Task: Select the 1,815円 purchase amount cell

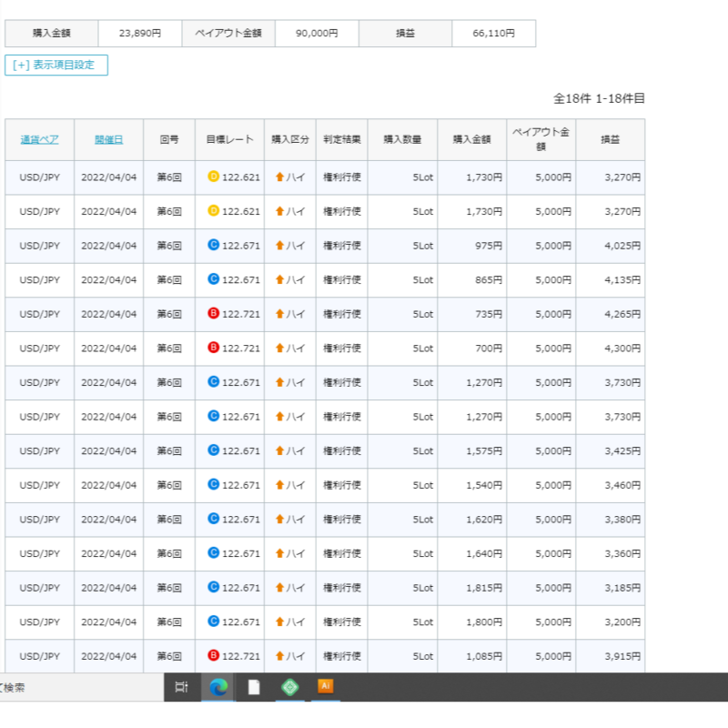Action: click(x=471, y=588)
